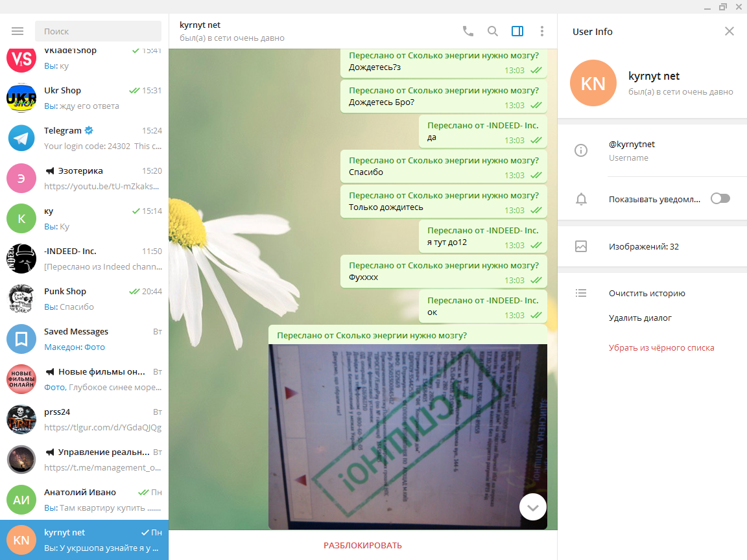Toggle the user info side panel

point(517,31)
